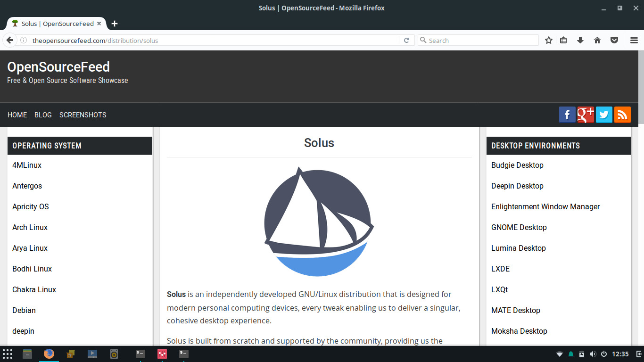Click the Twitter icon
Screen dimensions: 644x362
click(x=604, y=114)
